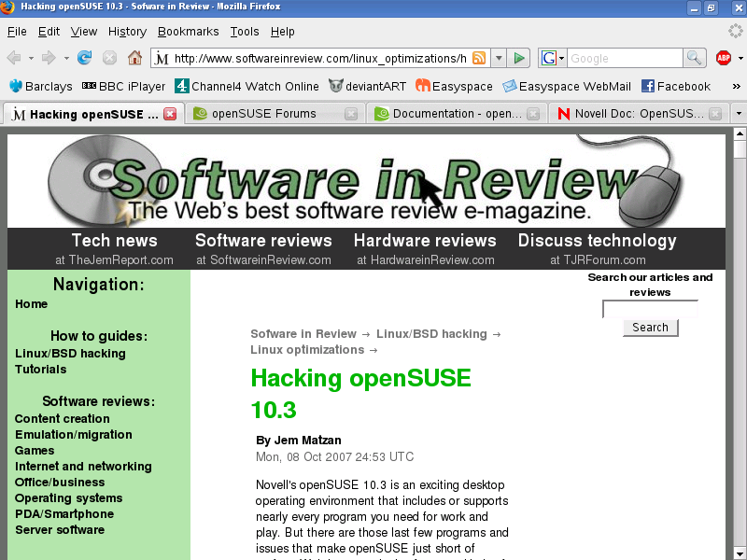Image resolution: width=747 pixels, height=560 pixels.
Task: Expand the address bar URL history dropdown
Action: 499,58
